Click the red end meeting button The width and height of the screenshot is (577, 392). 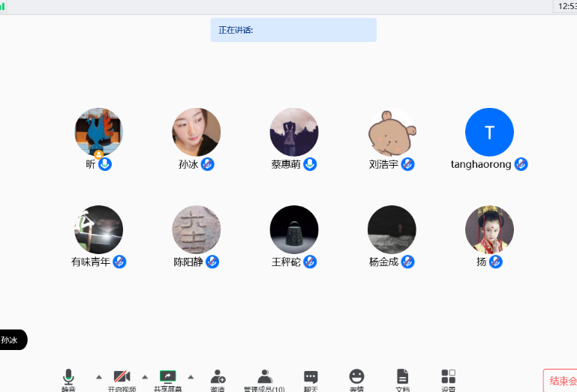(561, 381)
